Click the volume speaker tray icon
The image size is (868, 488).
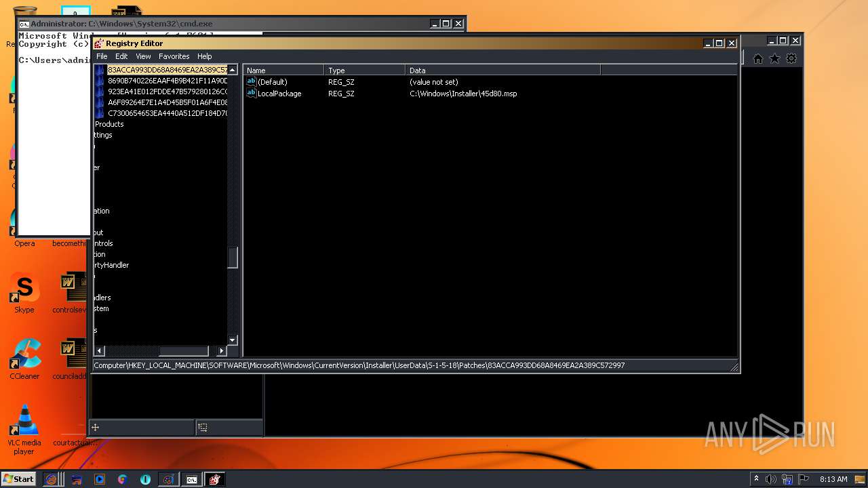pos(770,479)
